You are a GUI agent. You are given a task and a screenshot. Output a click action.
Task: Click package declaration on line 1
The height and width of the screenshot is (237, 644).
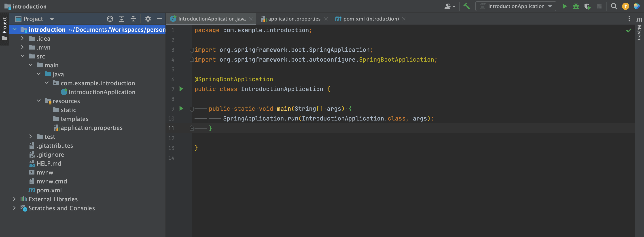(x=253, y=30)
